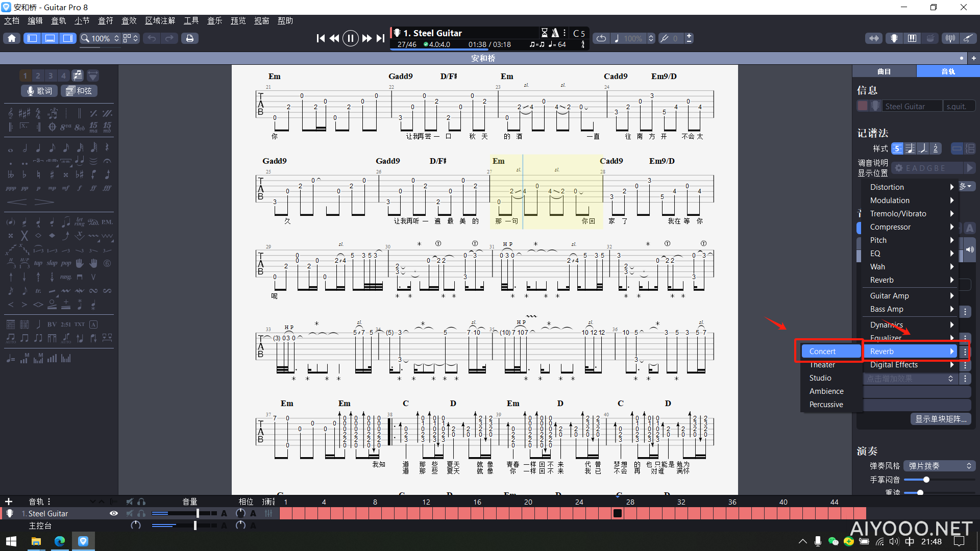
Task: Open File Explorer from taskbar
Action: [x=36, y=541]
